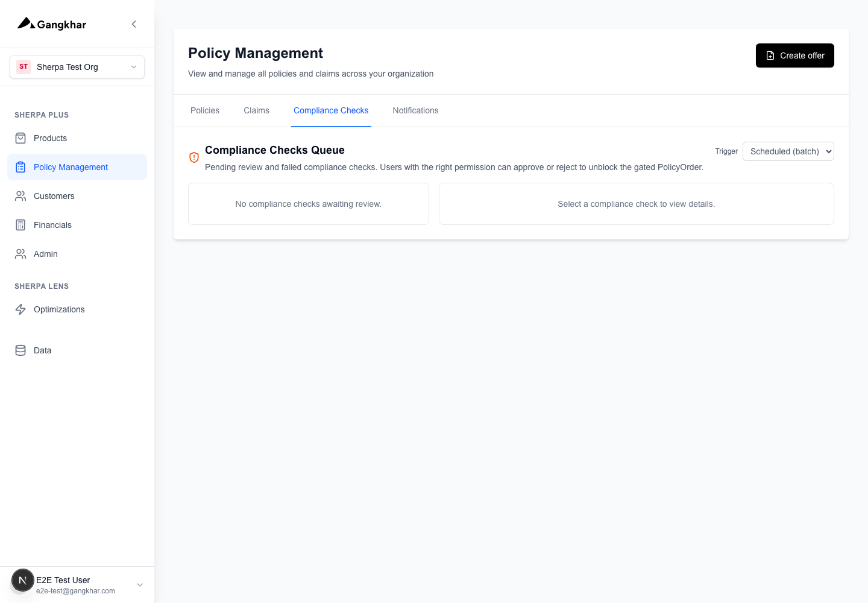This screenshot has width=868, height=603.
Task: Click the Trigger label
Action: tap(726, 151)
